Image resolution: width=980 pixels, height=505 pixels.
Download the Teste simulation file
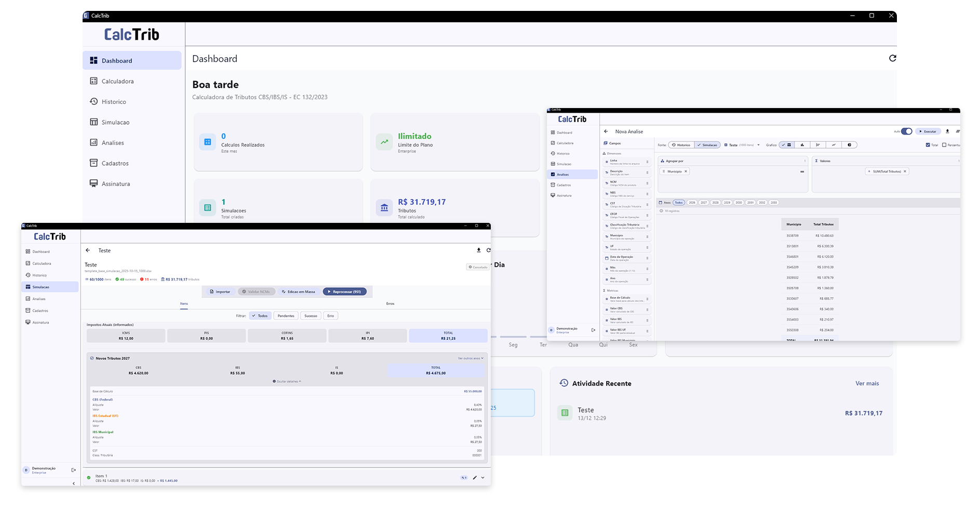(479, 250)
